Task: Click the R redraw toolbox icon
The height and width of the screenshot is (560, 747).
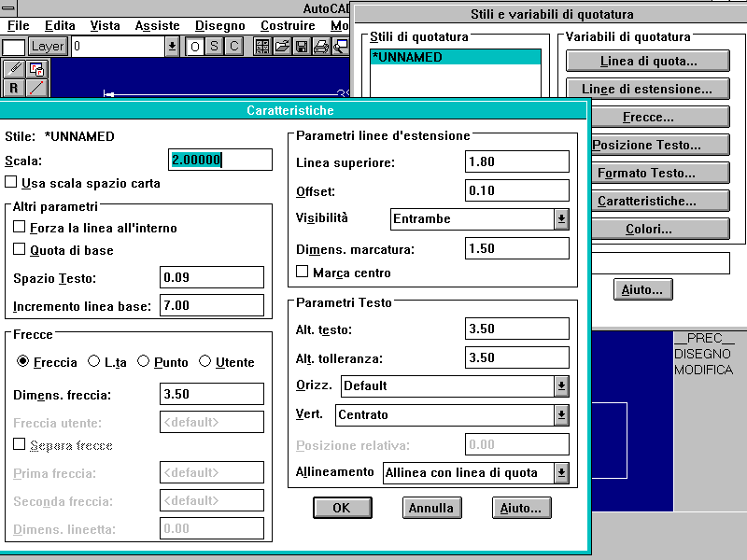Action: tap(14, 88)
